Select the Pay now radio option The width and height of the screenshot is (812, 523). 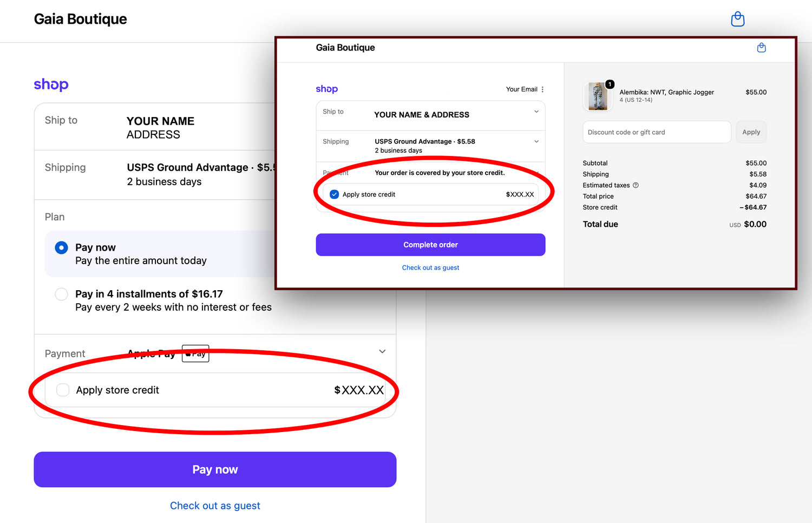coord(61,248)
